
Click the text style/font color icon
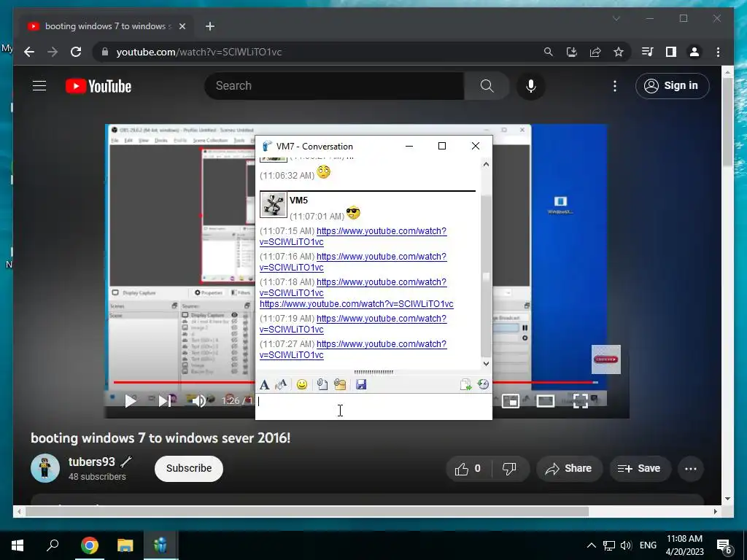281,384
